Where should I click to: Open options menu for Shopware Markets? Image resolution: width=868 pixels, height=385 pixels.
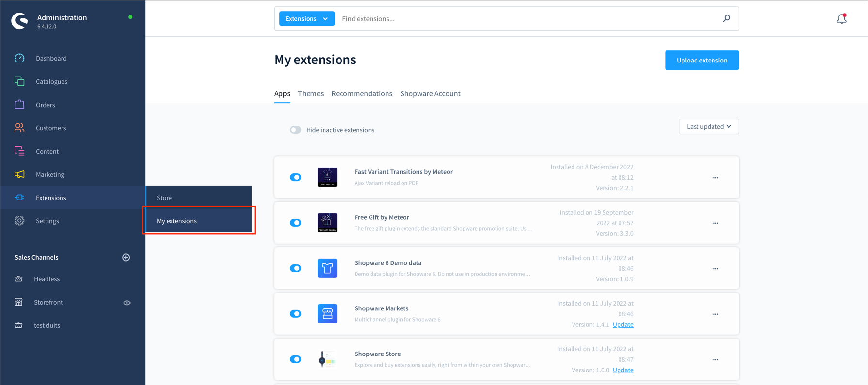715,314
